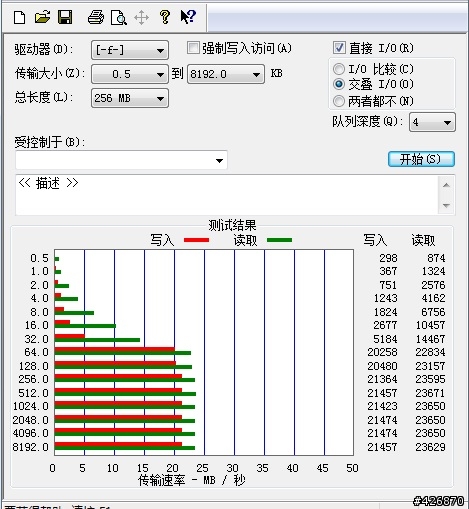Click the read value 874
The height and width of the screenshot is (509, 469).
pos(436,258)
